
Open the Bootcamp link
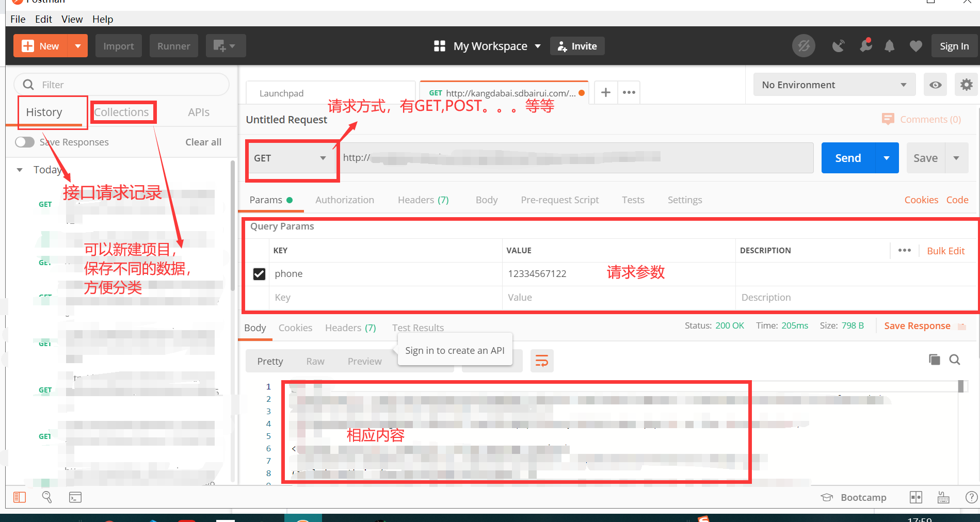point(854,497)
